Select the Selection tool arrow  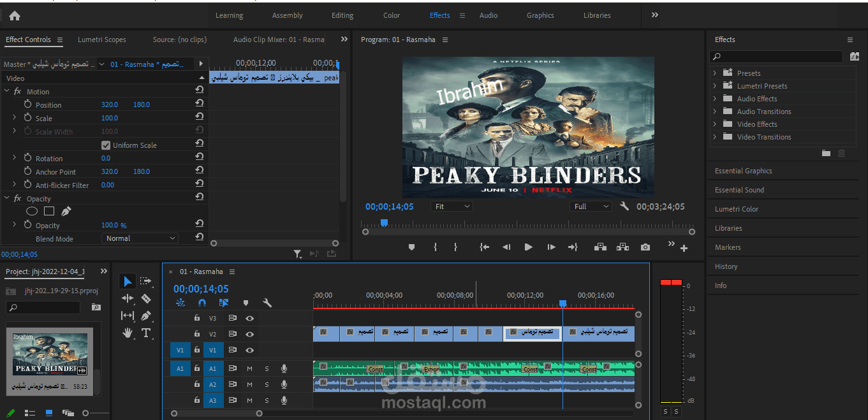(128, 282)
